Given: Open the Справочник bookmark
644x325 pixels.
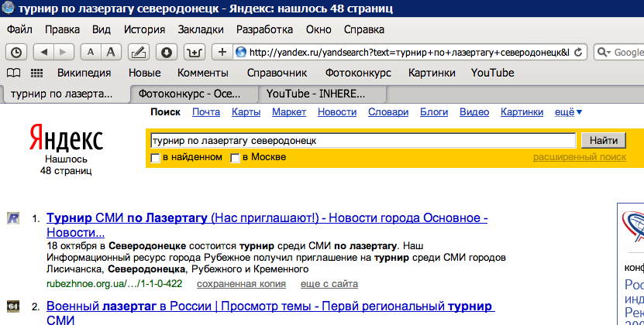Looking at the screenshot, I should (x=277, y=73).
